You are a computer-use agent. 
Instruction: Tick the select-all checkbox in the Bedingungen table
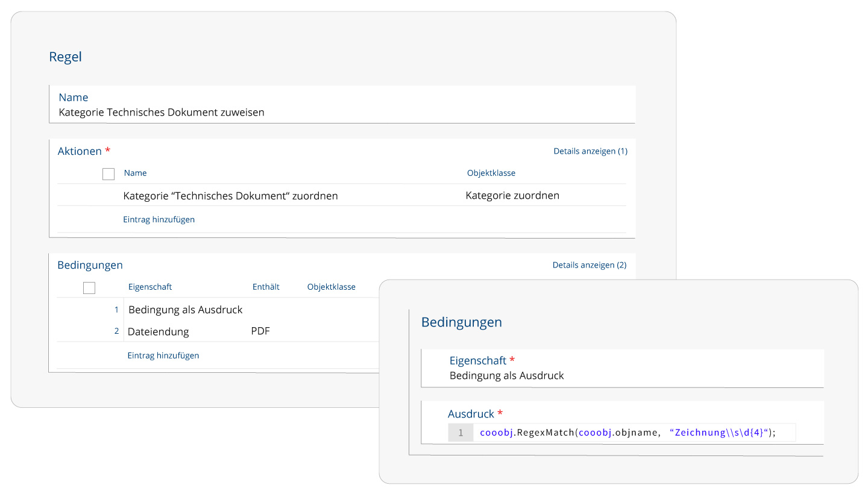(x=89, y=288)
